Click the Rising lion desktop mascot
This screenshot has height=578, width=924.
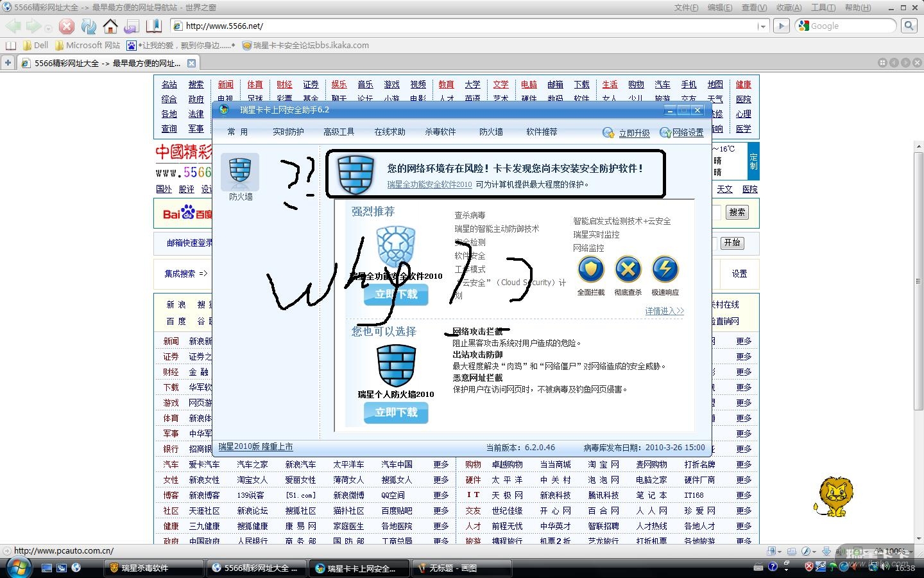834,496
